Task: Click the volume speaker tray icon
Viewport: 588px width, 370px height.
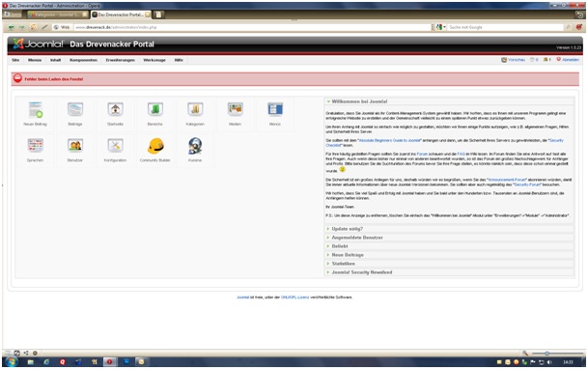Action: [549, 362]
